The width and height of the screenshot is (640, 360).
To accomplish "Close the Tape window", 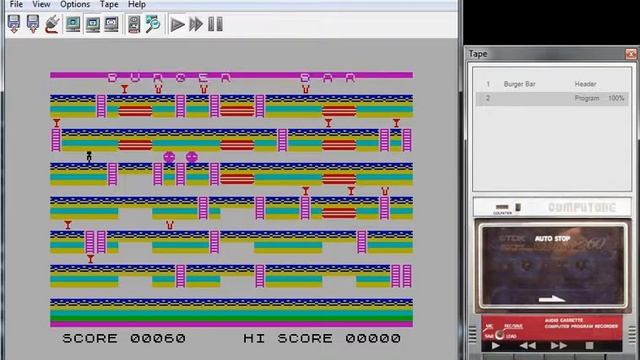I will tap(631, 53).
